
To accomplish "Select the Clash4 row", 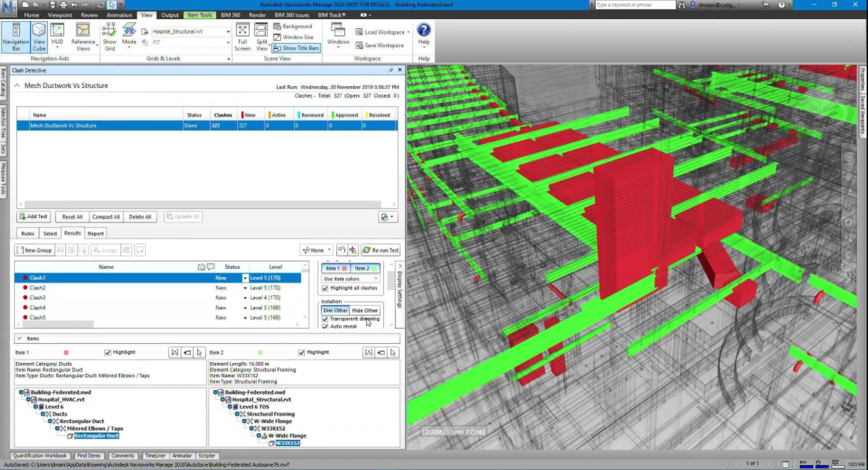I will pos(158,308).
